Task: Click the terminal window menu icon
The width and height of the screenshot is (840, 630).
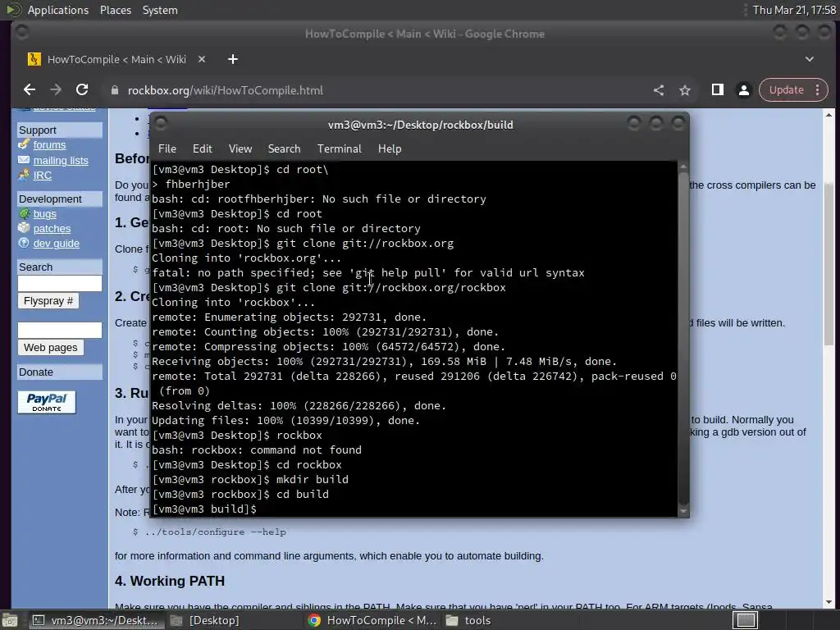Action: (161, 125)
